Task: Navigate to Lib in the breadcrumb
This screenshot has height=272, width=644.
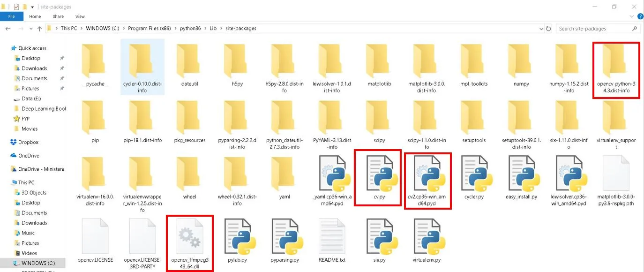Action: 213,29
